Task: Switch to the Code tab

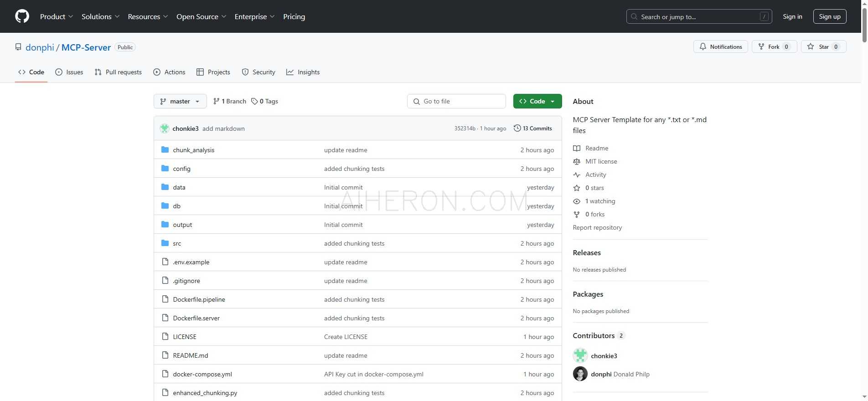Action: point(31,72)
